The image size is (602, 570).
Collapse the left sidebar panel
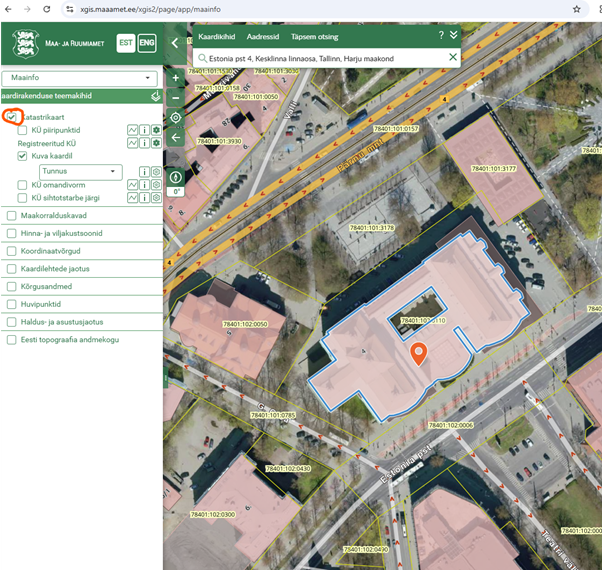(x=176, y=44)
